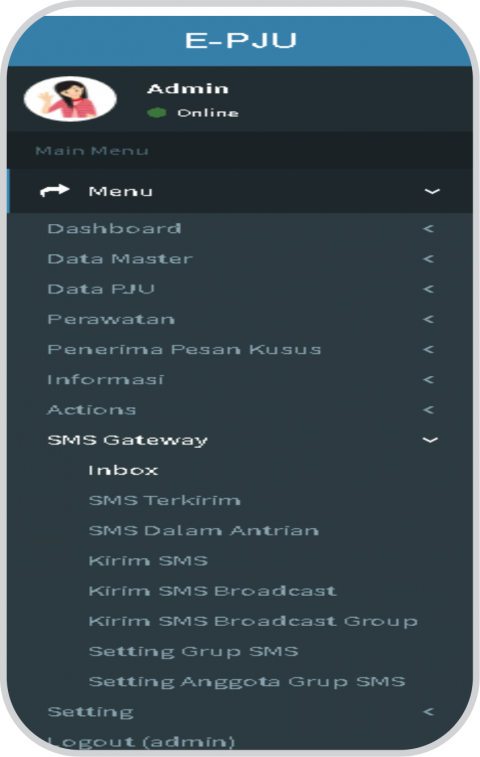This screenshot has height=757, width=480.
Task: Click the E-PJU header title
Action: click(x=240, y=41)
